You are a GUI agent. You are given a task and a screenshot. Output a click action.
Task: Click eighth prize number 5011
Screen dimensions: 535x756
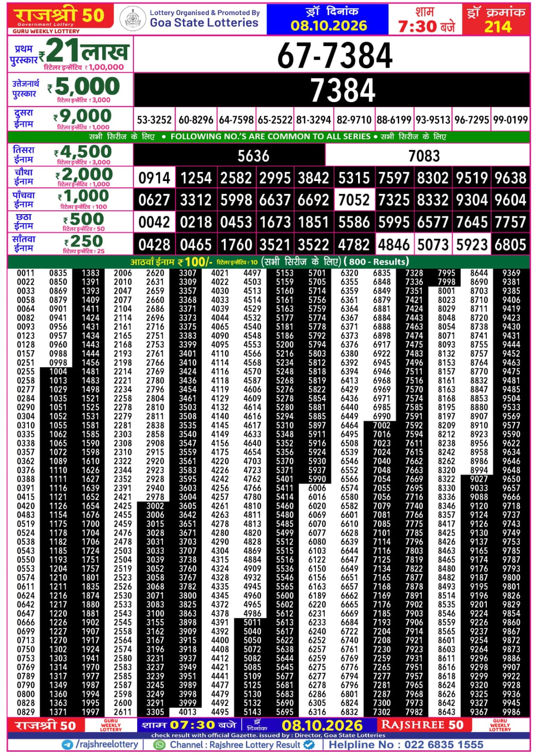click(252, 622)
